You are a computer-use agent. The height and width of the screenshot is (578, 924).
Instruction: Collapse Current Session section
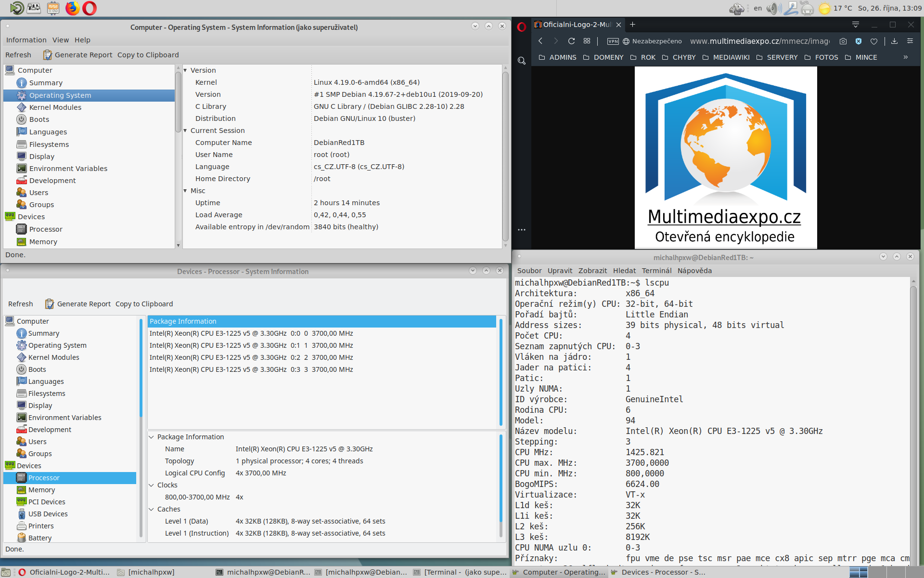(x=185, y=131)
